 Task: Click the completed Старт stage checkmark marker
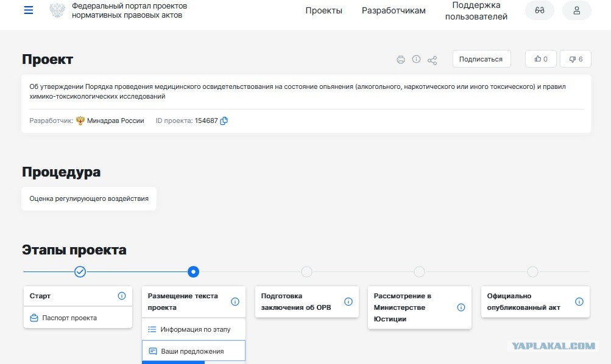(80, 271)
